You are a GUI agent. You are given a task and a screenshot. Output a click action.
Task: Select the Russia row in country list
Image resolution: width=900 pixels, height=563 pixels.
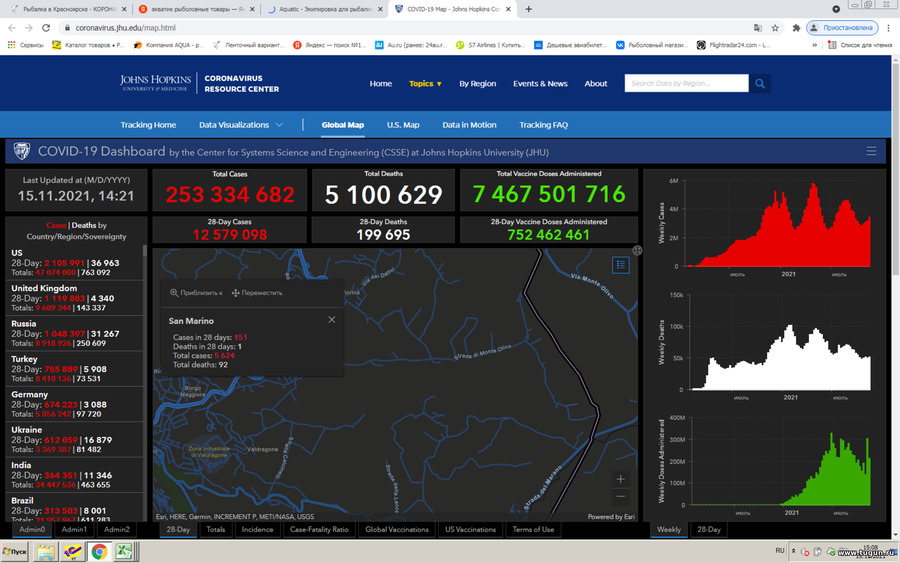pyautogui.click(x=74, y=333)
